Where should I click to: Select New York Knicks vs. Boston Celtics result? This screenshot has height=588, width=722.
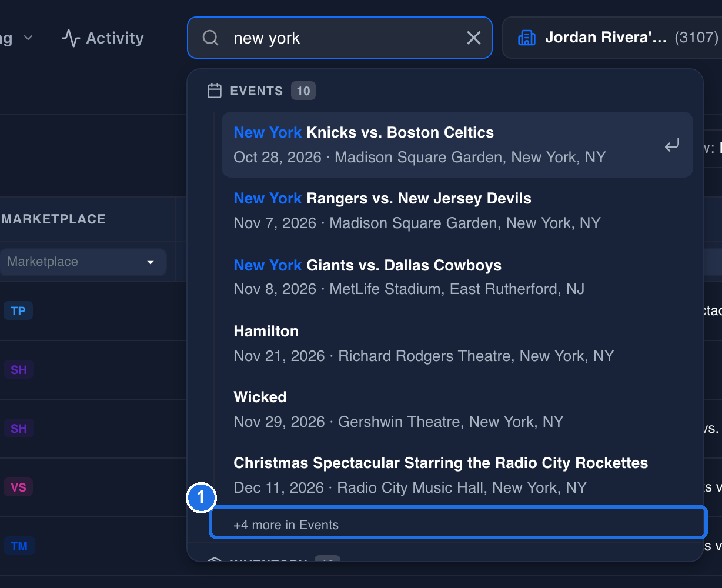tap(457, 145)
